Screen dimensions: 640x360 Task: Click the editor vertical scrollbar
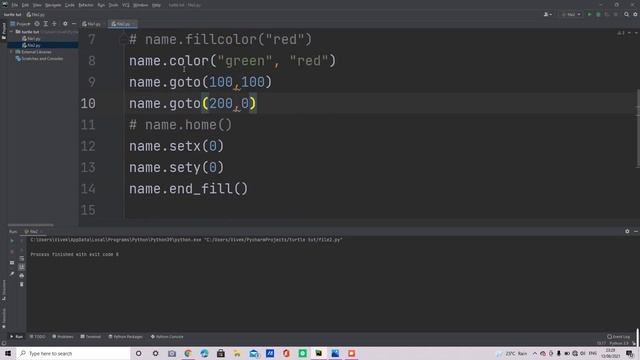(638, 128)
